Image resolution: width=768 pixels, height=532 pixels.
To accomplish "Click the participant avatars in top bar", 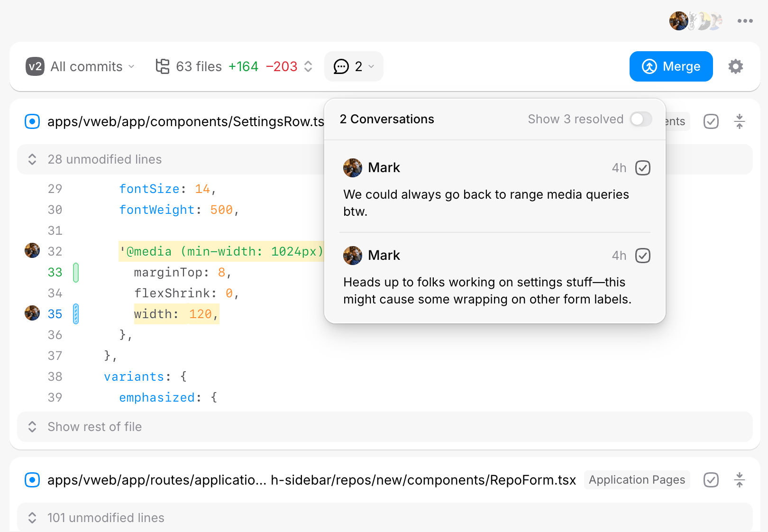I will tap(695, 21).
